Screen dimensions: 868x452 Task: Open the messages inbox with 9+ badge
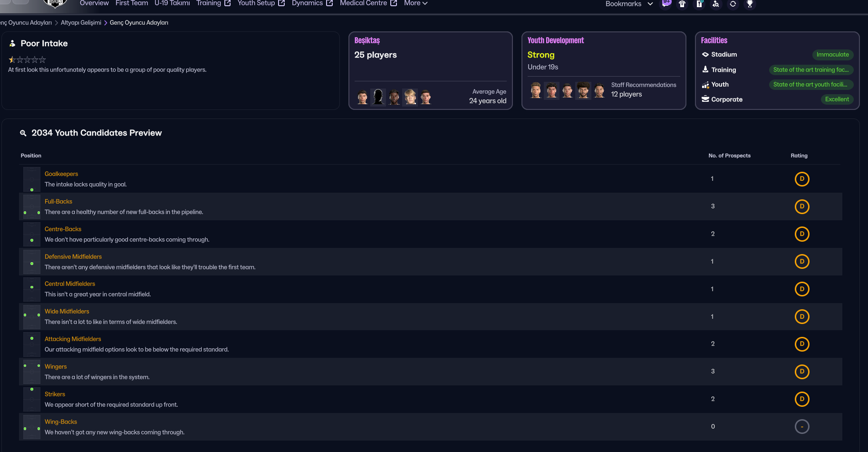(666, 4)
